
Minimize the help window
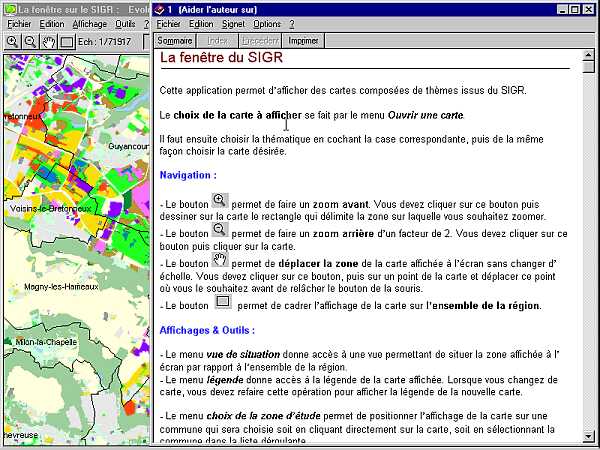point(562,10)
